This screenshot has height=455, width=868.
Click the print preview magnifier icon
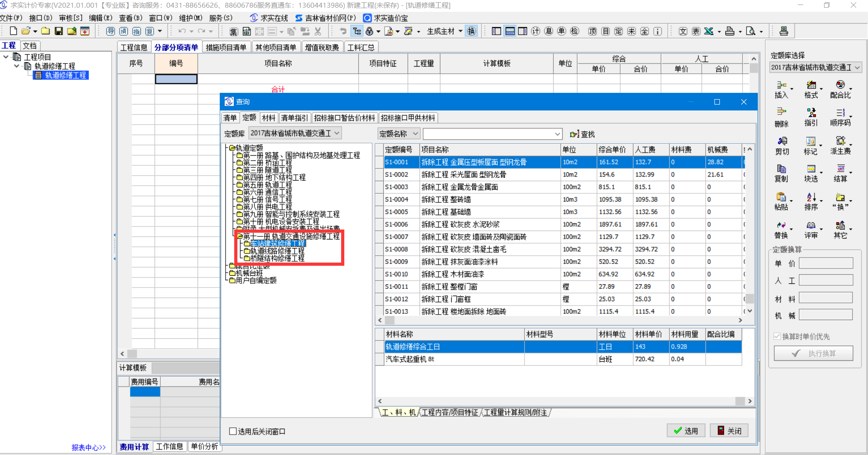pyautogui.click(x=751, y=31)
